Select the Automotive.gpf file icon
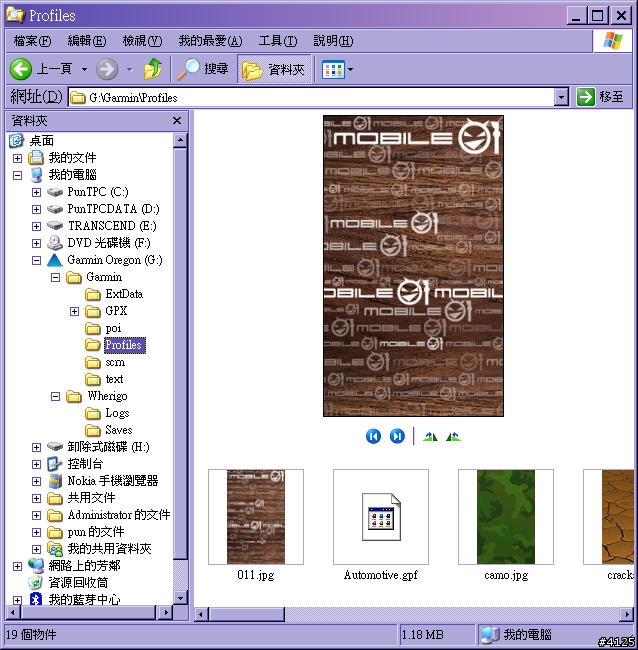The image size is (638, 650). [381, 517]
